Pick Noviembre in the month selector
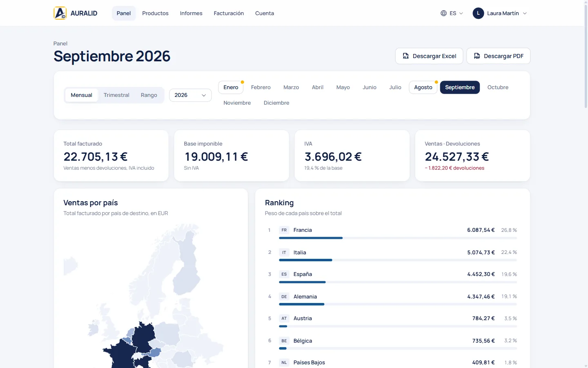The image size is (588, 368). [x=237, y=103]
